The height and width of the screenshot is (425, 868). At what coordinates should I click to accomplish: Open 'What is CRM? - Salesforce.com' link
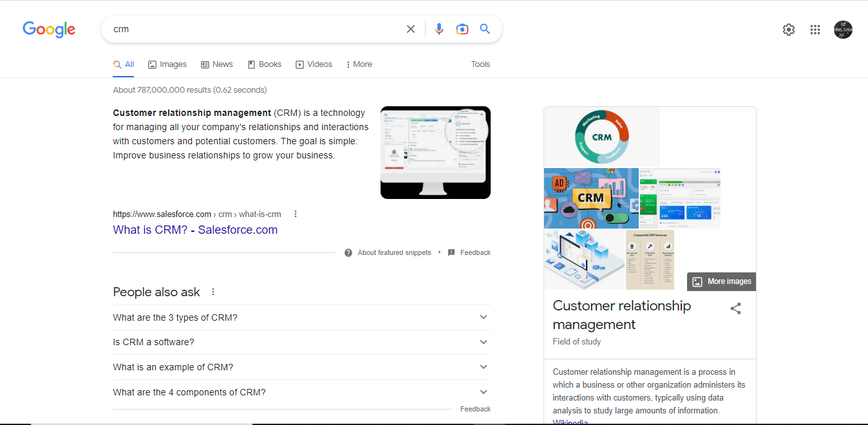195,230
